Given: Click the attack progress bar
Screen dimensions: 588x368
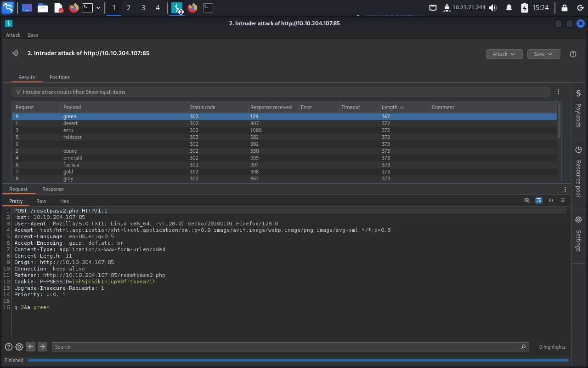Looking at the screenshot, I should (x=298, y=360).
